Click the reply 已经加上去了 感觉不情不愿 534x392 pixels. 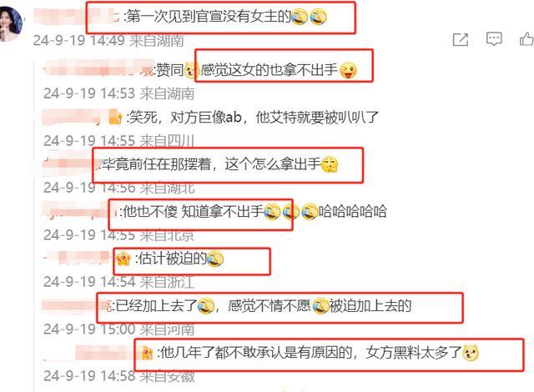(x=261, y=305)
